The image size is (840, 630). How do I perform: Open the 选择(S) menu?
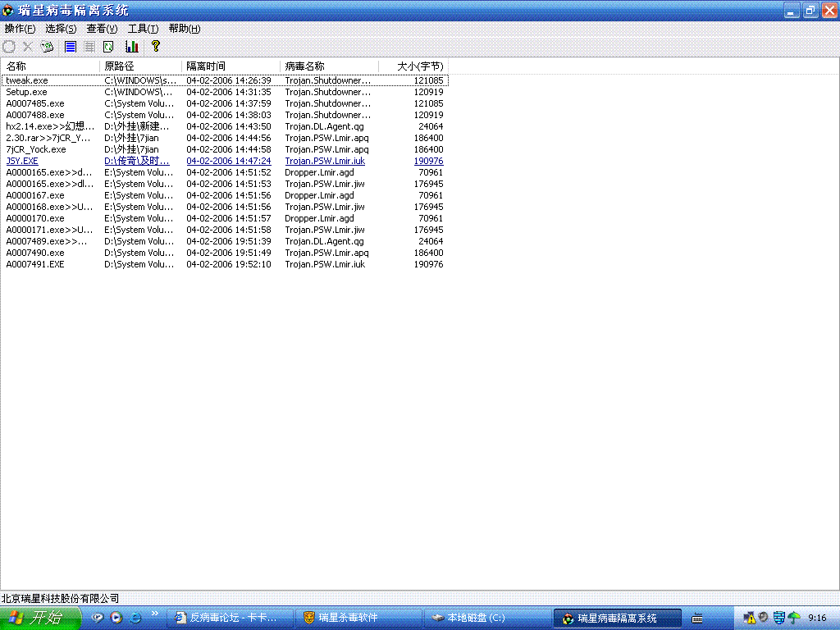[x=61, y=29]
